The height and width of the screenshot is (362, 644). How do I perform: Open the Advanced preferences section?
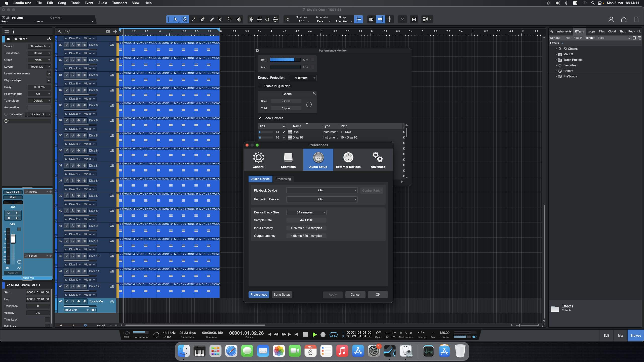tap(378, 160)
